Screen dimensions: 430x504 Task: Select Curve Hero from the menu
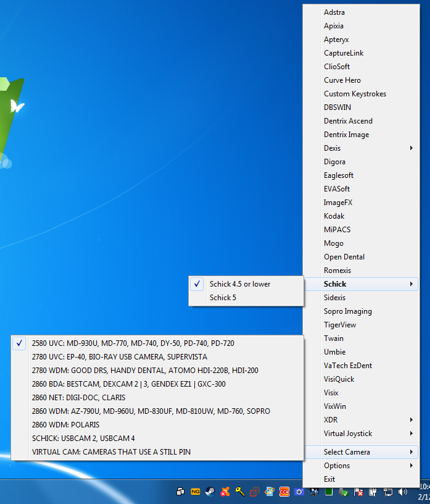[362, 80]
